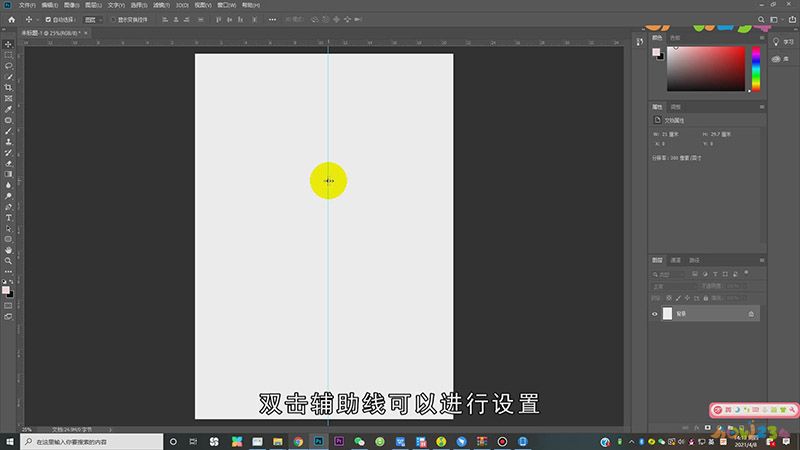Viewport: 800px width, 450px height.
Task: Select the Gradient tool
Action: [8, 174]
